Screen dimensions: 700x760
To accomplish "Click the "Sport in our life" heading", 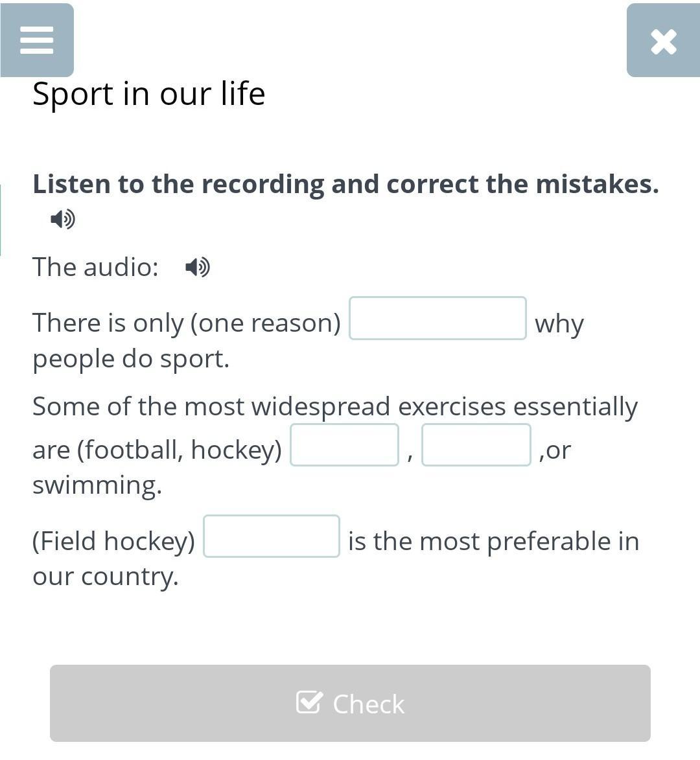I will click(149, 94).
